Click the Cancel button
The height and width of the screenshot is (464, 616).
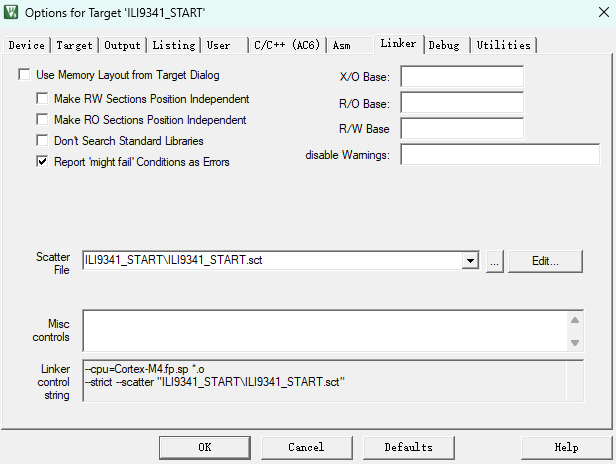click(x=306, y=447)
